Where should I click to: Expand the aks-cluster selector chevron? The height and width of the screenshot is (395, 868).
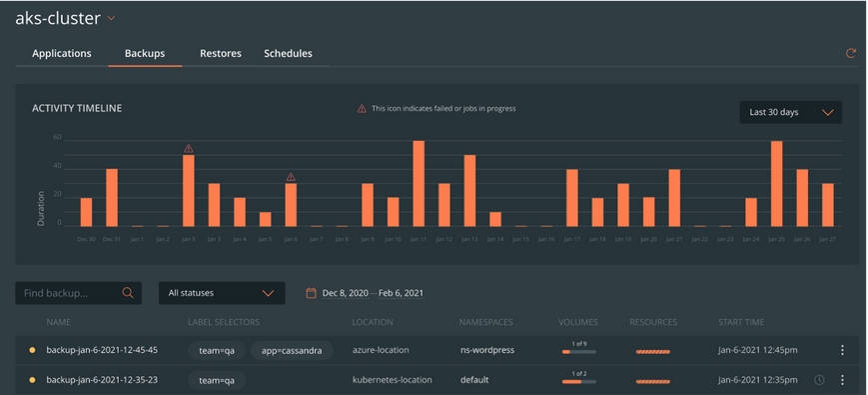click(111, 18)
